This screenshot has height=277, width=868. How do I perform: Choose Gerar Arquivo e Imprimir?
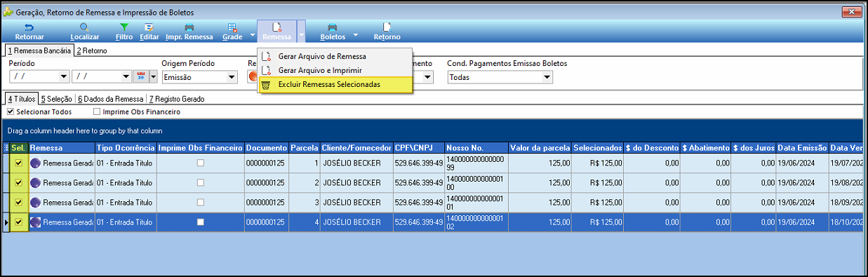tap(335, 70)
